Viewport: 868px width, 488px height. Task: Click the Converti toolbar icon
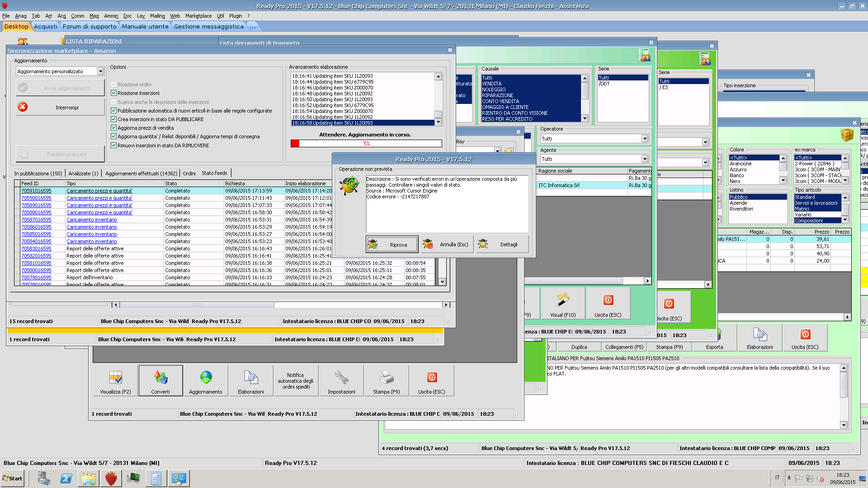[160, 381]
